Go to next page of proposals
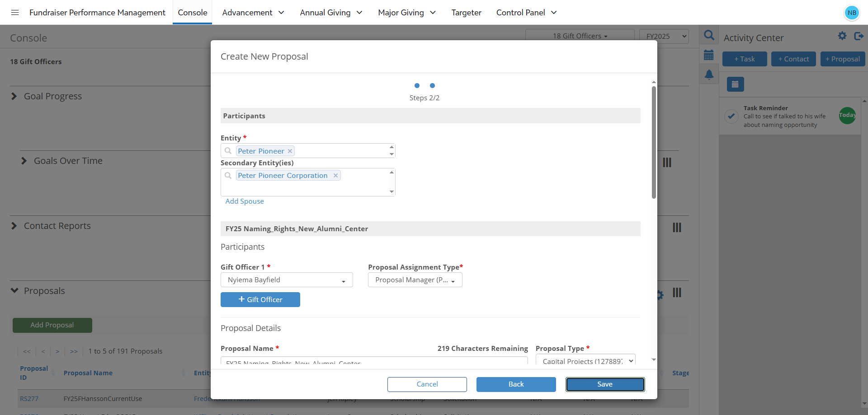 tap(57, 351)
